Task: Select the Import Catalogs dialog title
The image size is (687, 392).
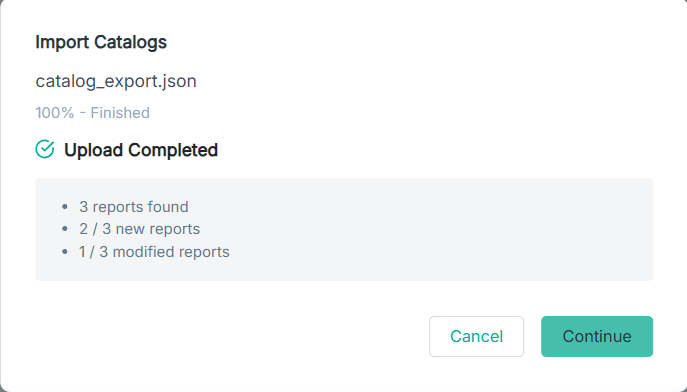Action: point(101,42)
